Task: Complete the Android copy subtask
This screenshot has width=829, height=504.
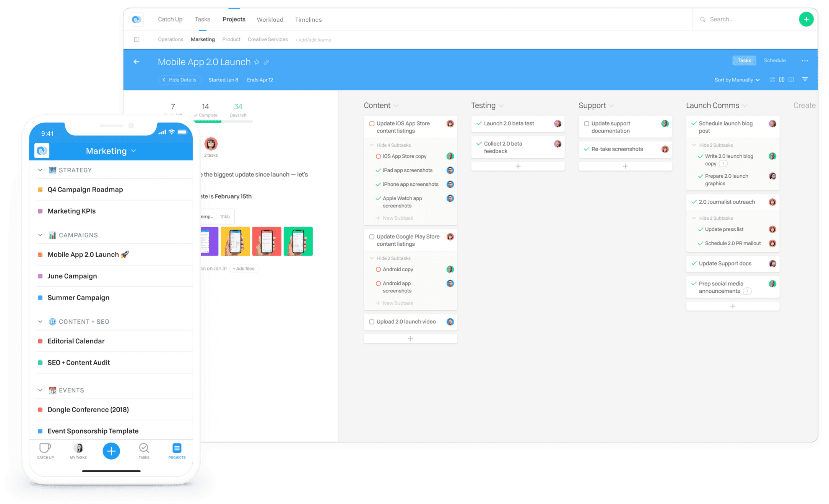Action: (x=378, y=269)
